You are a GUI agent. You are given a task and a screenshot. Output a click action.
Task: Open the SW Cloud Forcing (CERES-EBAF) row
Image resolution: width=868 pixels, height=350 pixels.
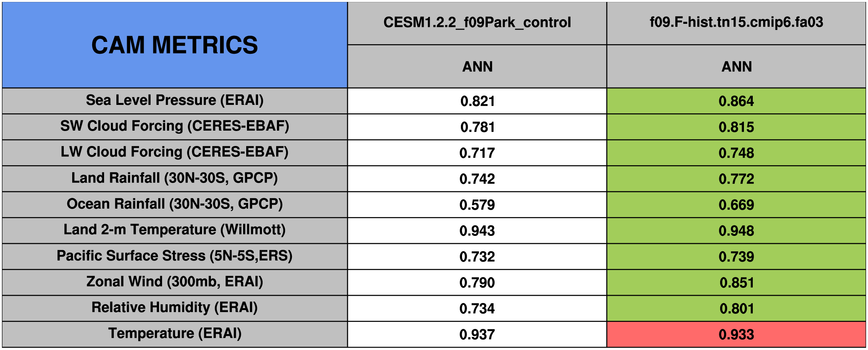[175, 127]
